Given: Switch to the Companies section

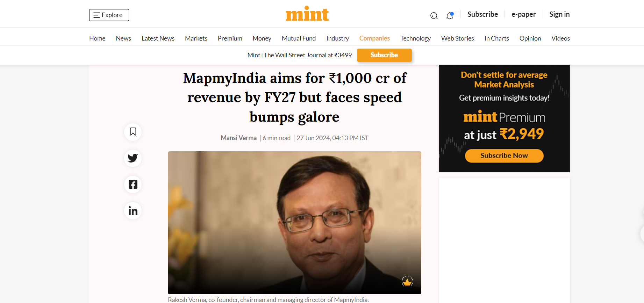Looking at the screenshot, I should point(374,38).
